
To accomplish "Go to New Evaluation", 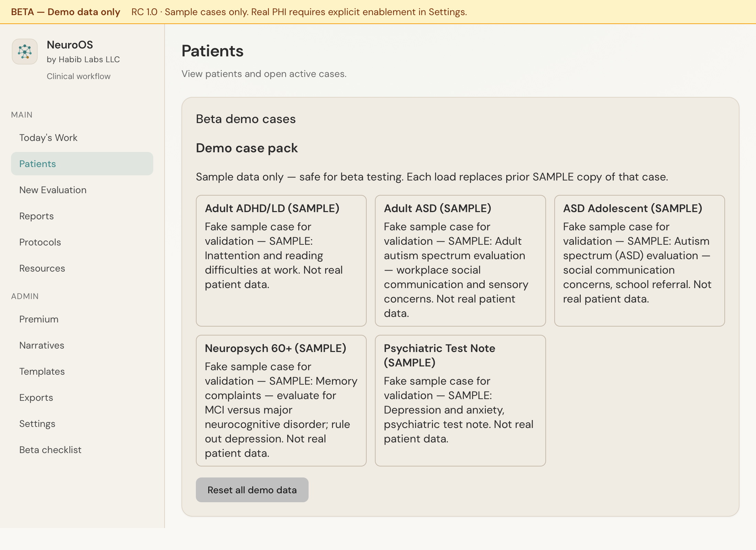I will (x=82, y=190).
